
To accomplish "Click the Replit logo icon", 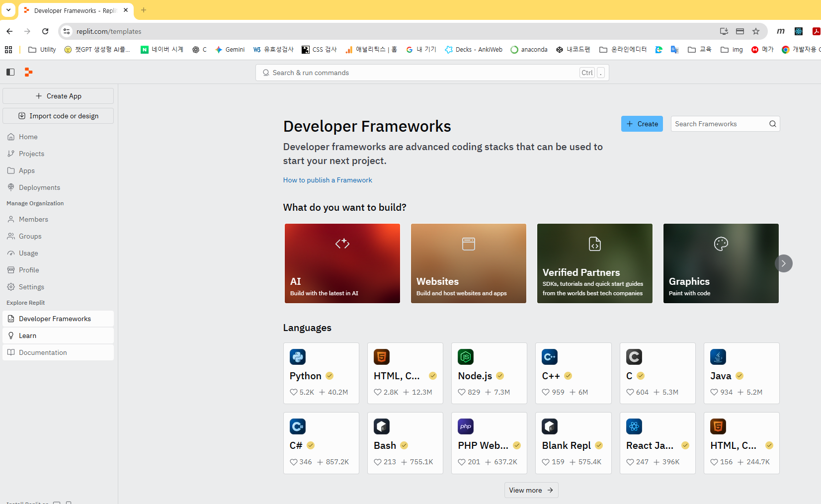I will pyautogui.click(x=28, y=73).
